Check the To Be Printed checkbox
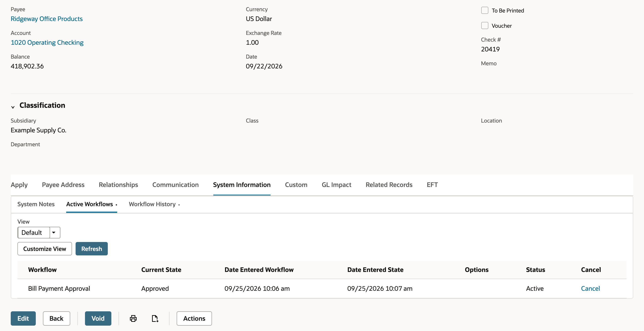The width and height of the screenshot is (644, 331). coord(485,10)
